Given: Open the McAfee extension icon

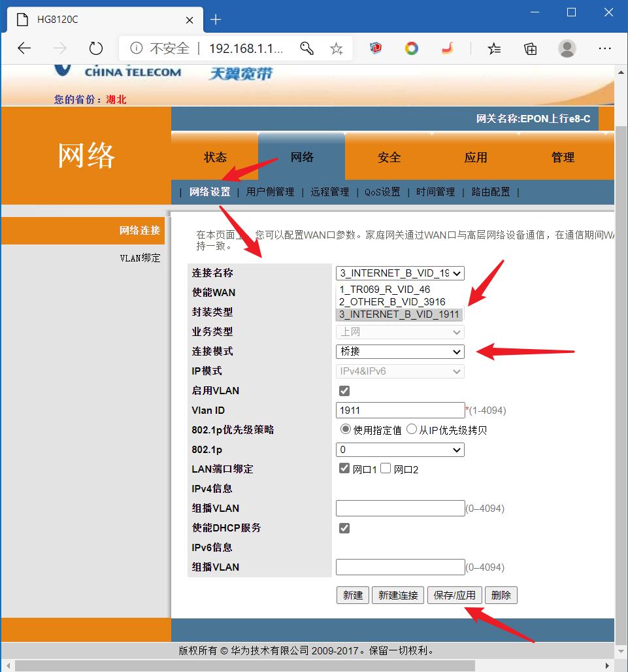Looking at the screenshot, I should point(374,48).
